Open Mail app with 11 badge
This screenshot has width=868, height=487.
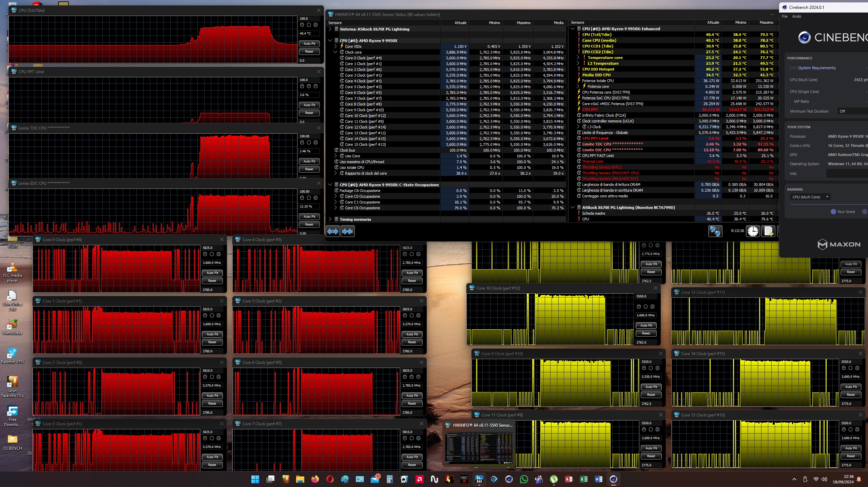coord(375,479)
